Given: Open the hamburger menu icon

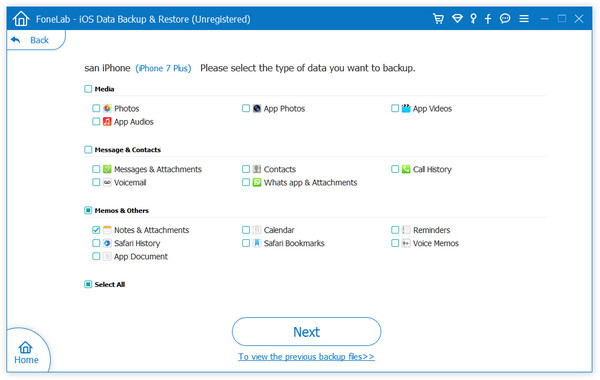Looking at the screenshot, I should (x=524, y=19).
